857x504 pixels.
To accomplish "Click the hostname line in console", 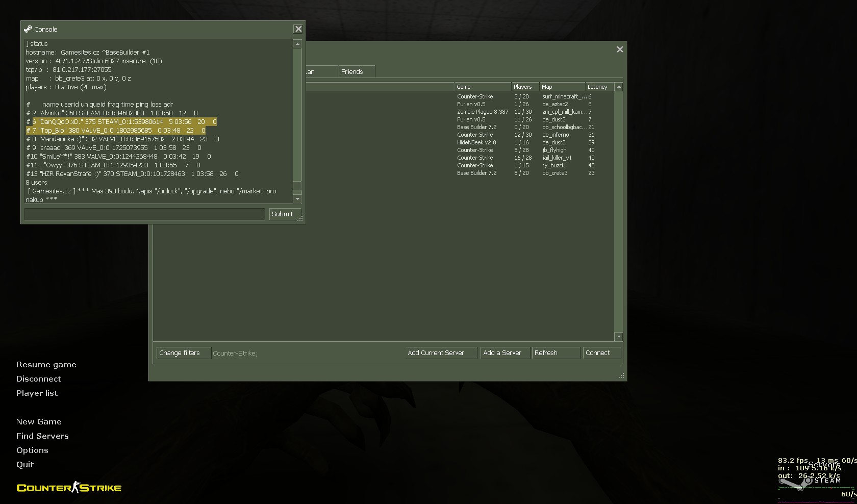I will pos(88,53).
